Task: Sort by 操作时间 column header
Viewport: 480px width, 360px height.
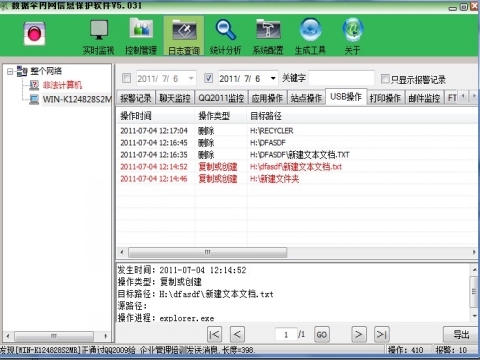Action: click(155, 116)
